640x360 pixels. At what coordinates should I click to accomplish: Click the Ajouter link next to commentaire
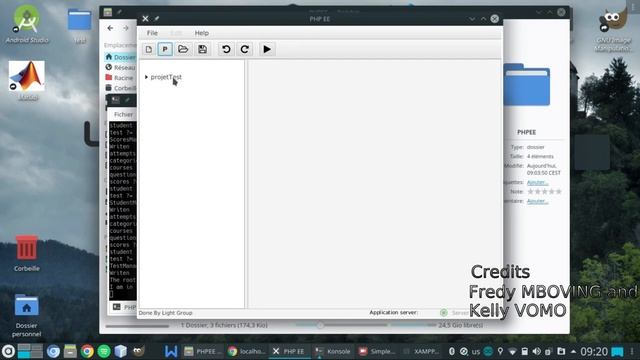point(537,201)
